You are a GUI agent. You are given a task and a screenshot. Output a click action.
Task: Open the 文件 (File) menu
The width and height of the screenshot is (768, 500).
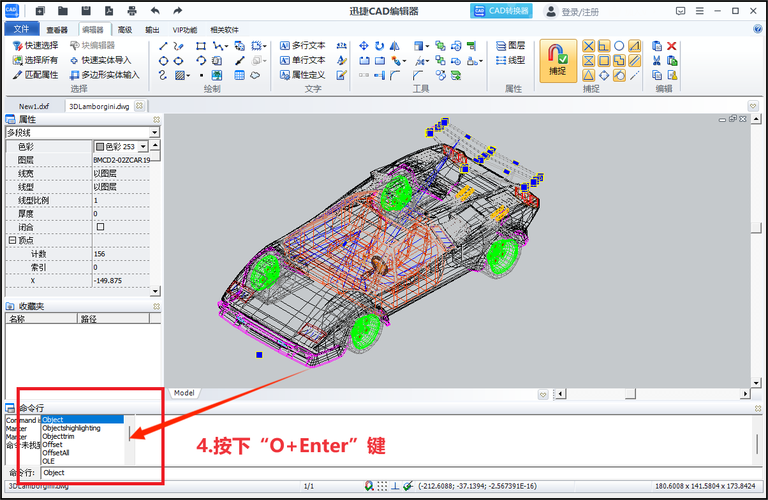coord(21,30)
